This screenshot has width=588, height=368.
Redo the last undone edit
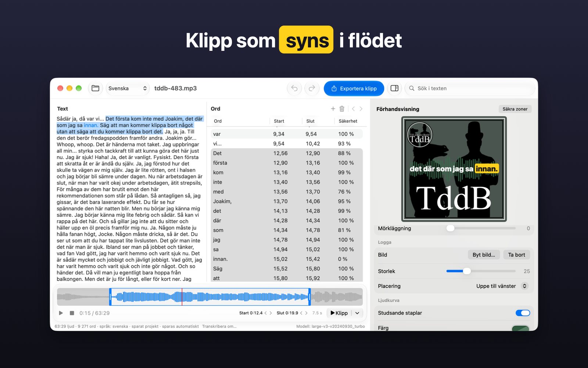(x=312, y=88)
